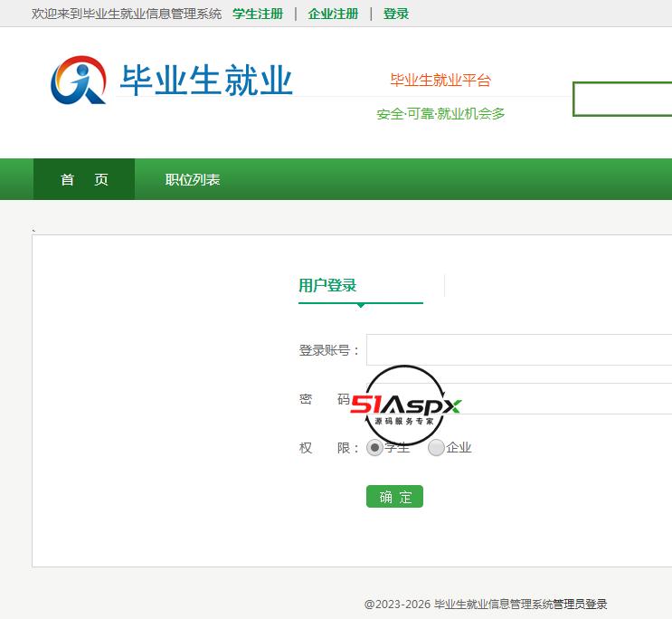Click the 毕业生就业平台 orange slogan text
The height and width of the screenshot is (619, 672).
[440, 80]
